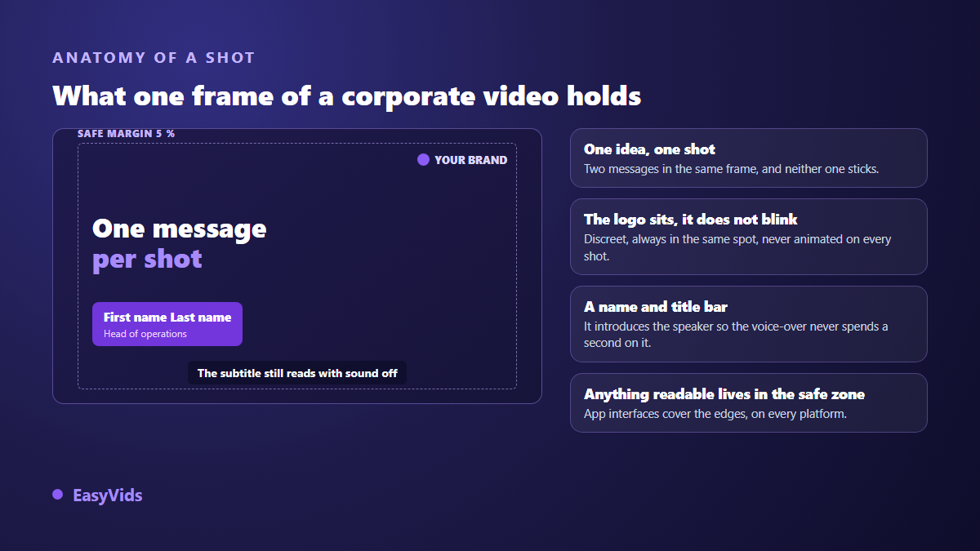Click the subtitle 'The subtitle still reads with sound off'
Screen dimensions: 980x551
tap(297, 373)
